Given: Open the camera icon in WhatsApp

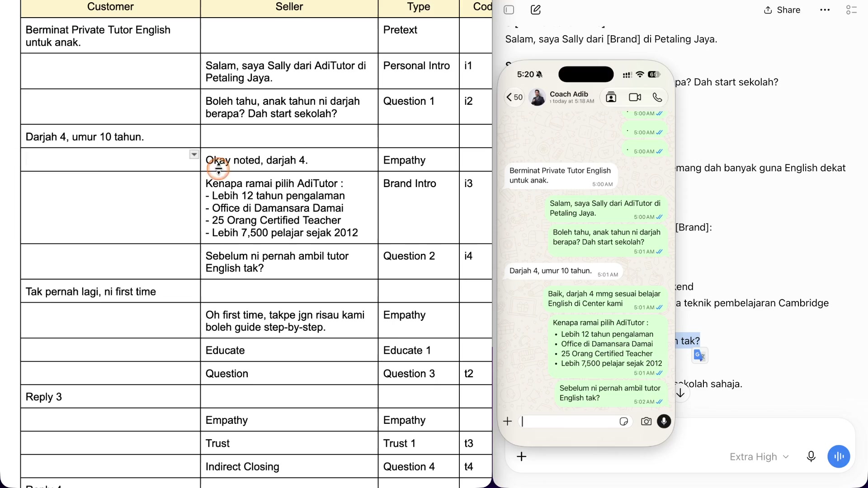Looking at the screenshot, I should click(x=646, y=422).
